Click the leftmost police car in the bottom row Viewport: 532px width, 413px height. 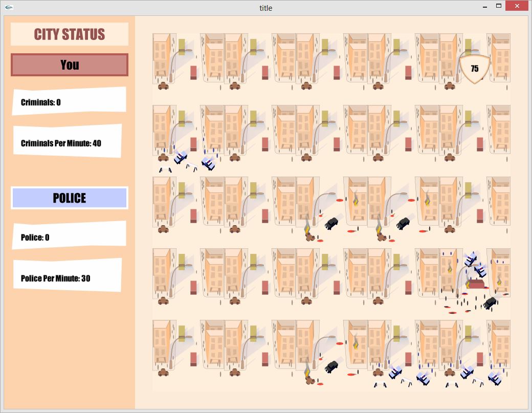(395, 372)
